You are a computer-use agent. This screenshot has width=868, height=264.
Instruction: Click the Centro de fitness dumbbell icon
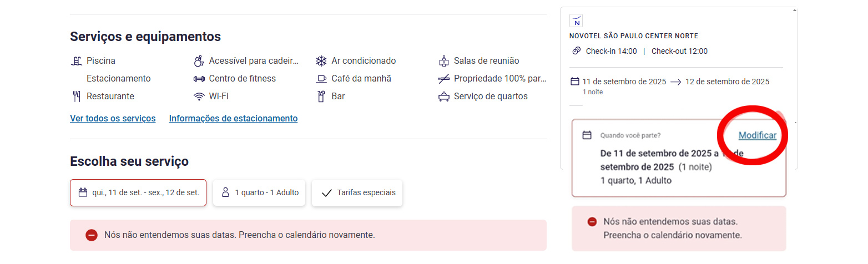[x=199, y=79]
